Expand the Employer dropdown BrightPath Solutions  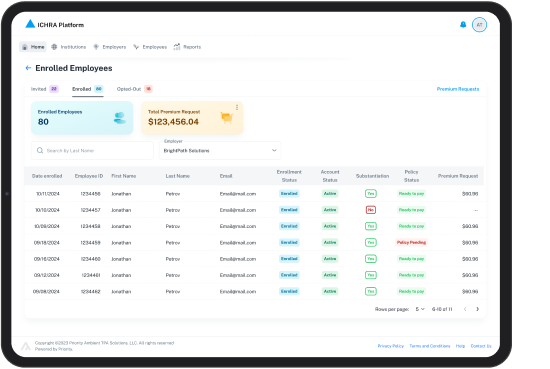(220, 150)
